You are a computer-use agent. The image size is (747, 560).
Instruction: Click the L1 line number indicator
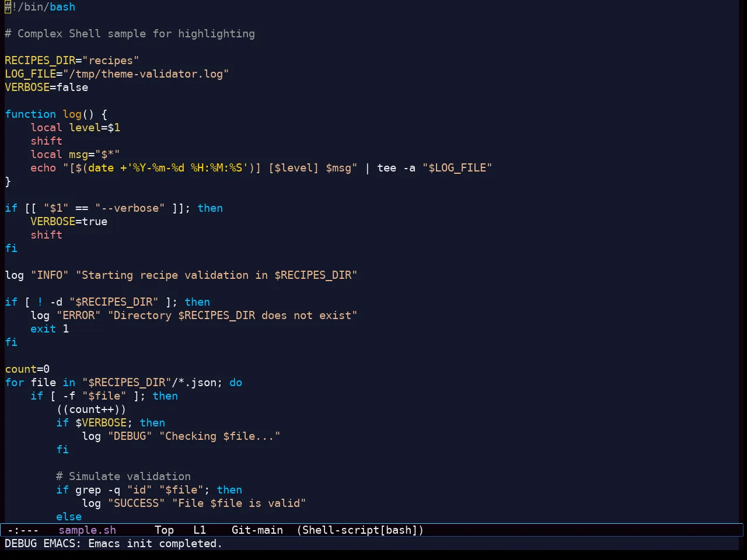click(x=200, y=530)
